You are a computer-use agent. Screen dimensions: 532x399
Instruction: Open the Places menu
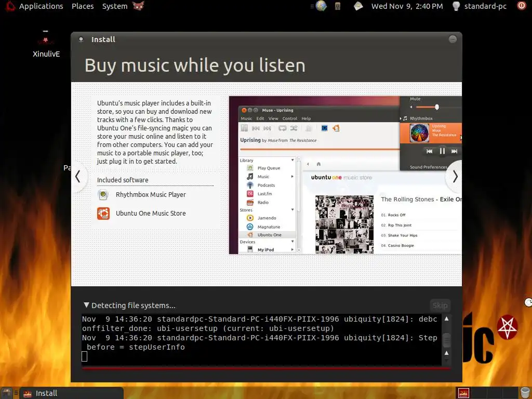click(83, 6)
